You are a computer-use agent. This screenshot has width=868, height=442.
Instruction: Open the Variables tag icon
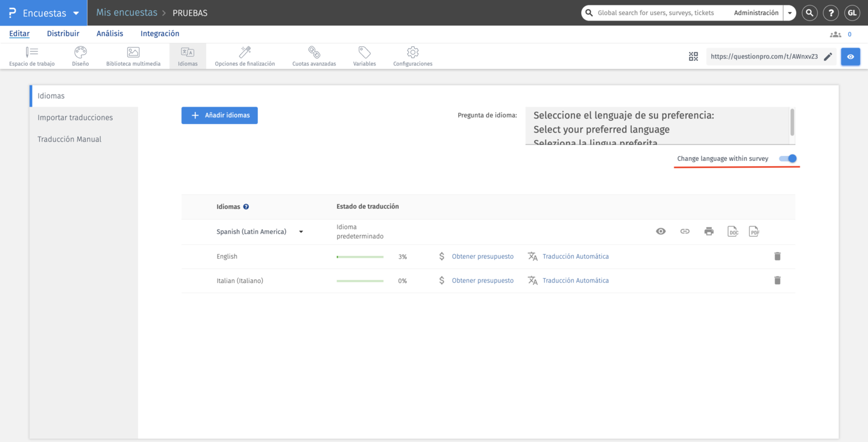[x=364, y=53]
